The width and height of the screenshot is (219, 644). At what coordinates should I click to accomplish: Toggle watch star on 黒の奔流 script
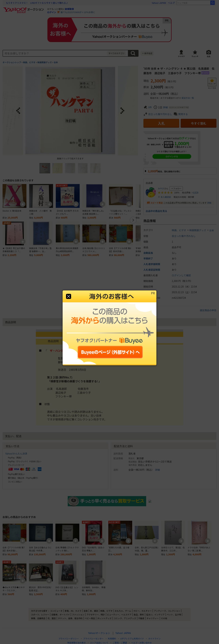[x=76, y=242]
